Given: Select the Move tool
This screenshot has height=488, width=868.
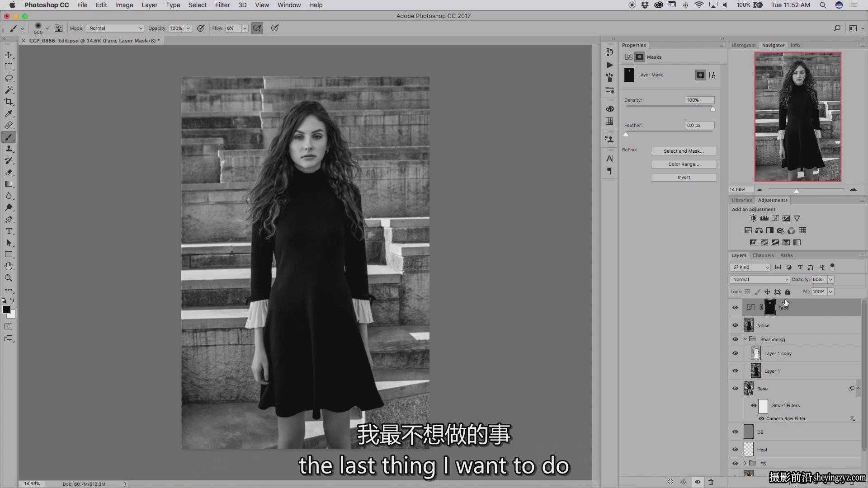Looking at the screenshot, I should (9, 55).
